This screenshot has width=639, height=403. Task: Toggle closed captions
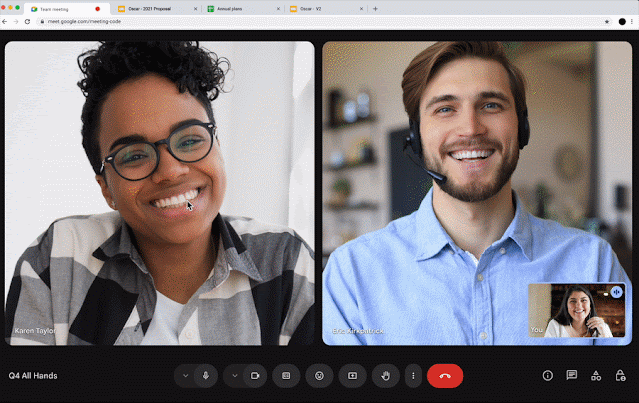[x=286, y=376]
